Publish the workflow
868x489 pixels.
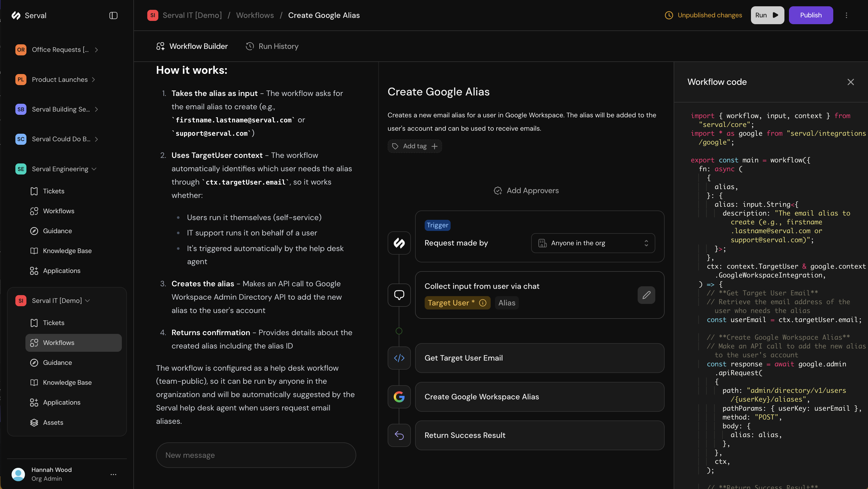(811, 15)
